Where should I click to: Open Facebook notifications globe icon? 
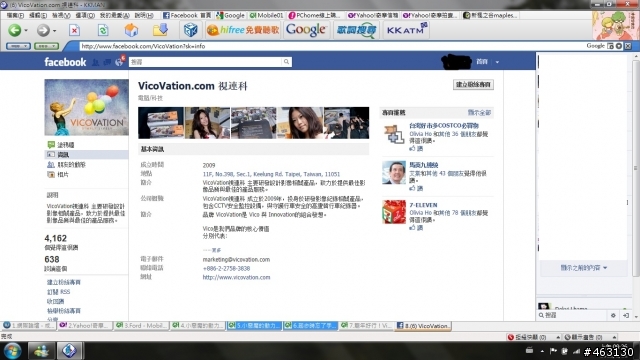pyautogui.click(x=119, y=62)
